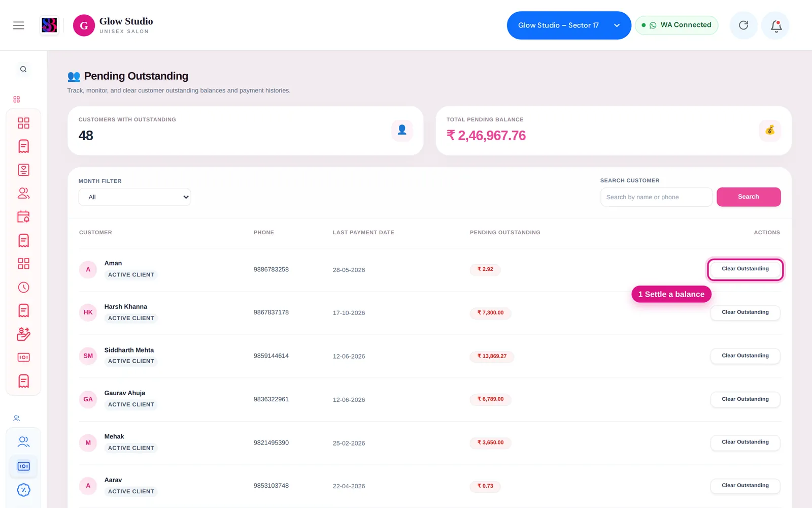Click Active Client badge under Mehak
The height and width of the screenshot is (508, 812).
(131, 448)
